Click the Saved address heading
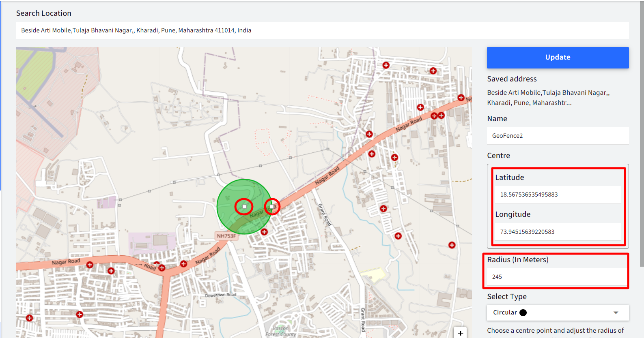The image size is (644, 338). (512, 79)
